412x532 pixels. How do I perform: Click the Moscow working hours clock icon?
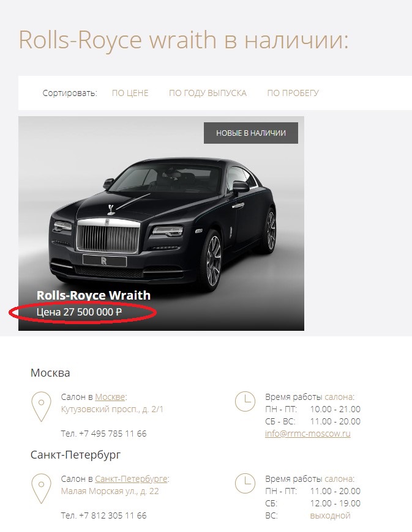(x=245, y=401)
